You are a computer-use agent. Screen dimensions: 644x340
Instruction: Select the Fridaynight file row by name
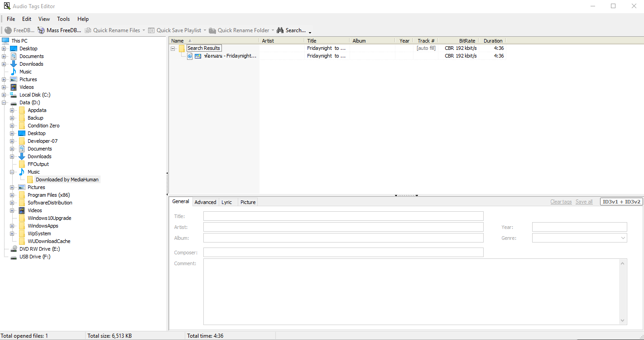[x=230, y=56]
